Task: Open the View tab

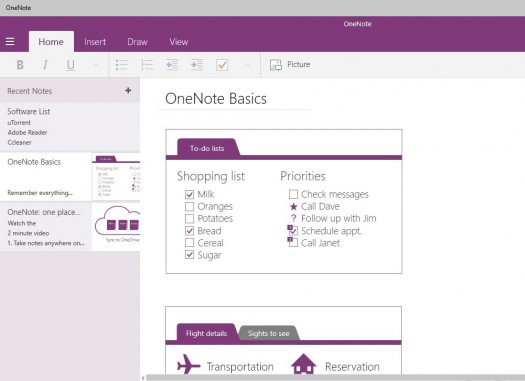Action: (178, 42)
